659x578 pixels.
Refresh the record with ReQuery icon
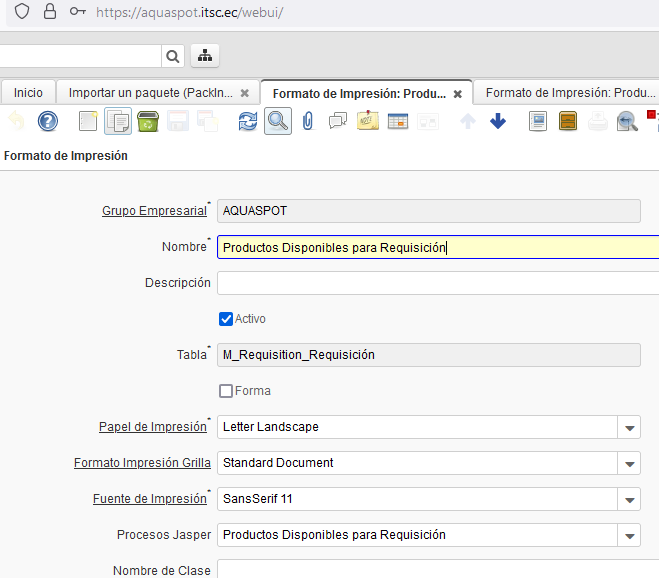pos(247,122)
